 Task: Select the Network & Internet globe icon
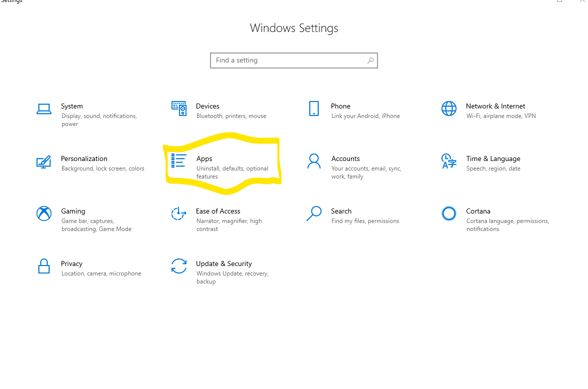tap(449, 108)
